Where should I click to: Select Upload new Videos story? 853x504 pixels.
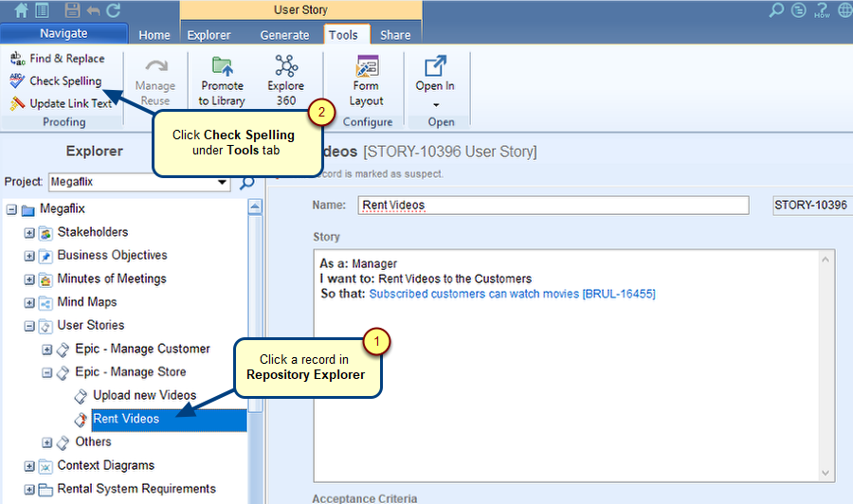pyautogui.click(x=145, y=395)
